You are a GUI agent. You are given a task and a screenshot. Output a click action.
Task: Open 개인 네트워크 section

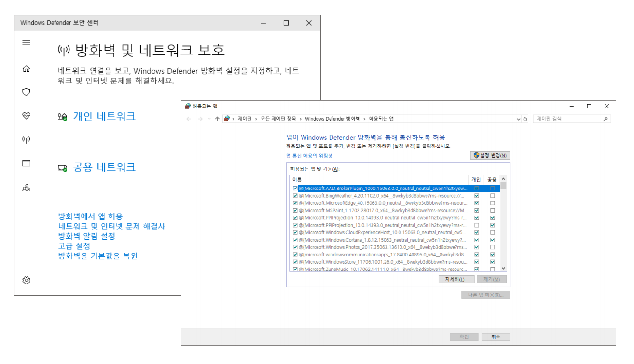point(104,116)
